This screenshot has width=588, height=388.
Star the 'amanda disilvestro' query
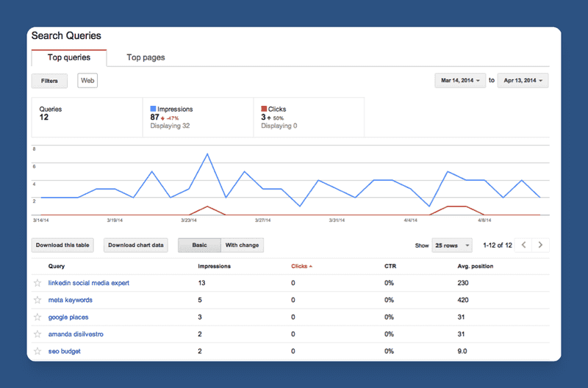37,334
